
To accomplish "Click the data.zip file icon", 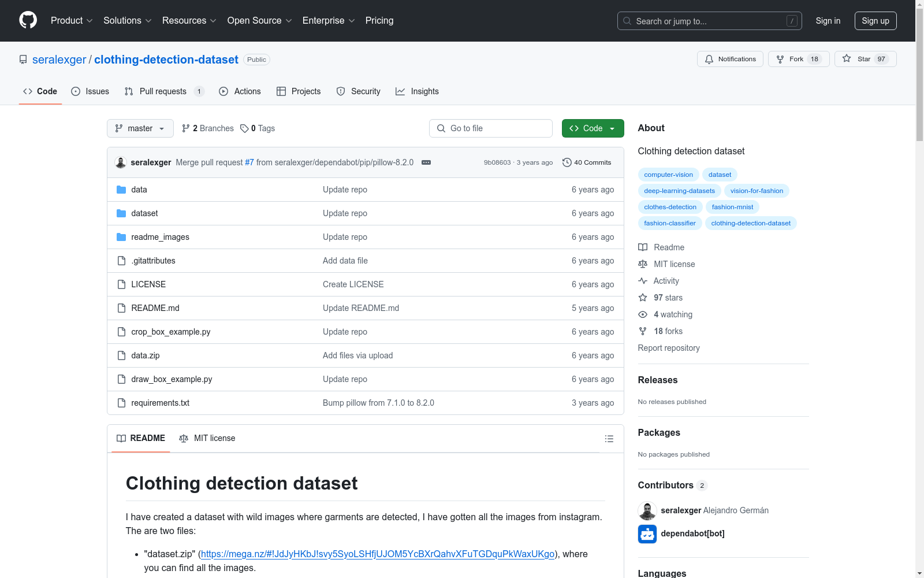I will pyautogui.click(x=121, y=355).
